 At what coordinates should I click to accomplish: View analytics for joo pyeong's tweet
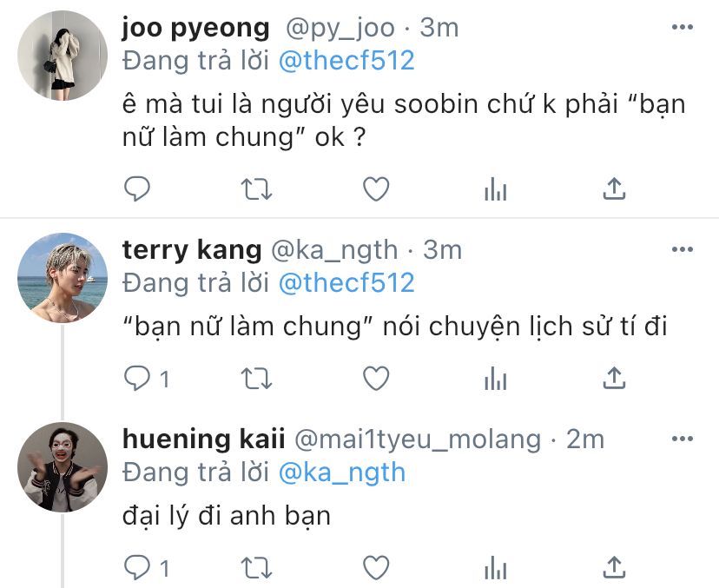[495, 188]
